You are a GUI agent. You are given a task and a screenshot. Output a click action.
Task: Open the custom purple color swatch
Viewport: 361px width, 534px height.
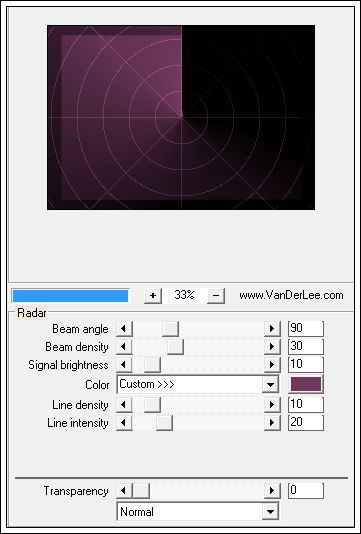[306, 384]
